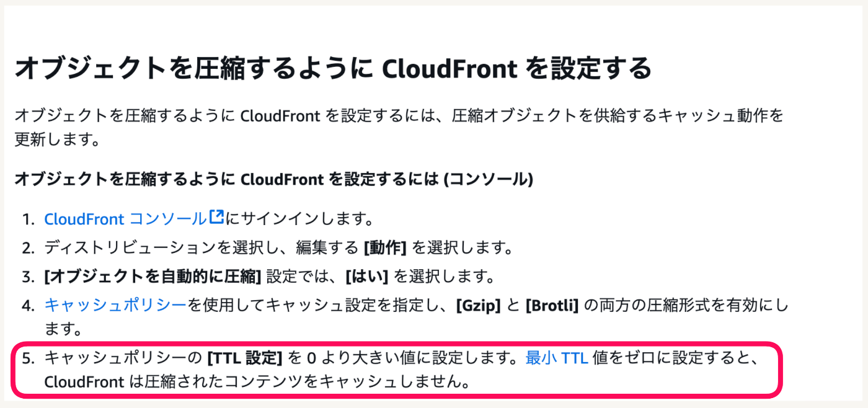Image resolution: width=868 pixels, height=408 pixels.
Task: Open the キャッシュポリシー link in step 4
Action: [115, 304]
